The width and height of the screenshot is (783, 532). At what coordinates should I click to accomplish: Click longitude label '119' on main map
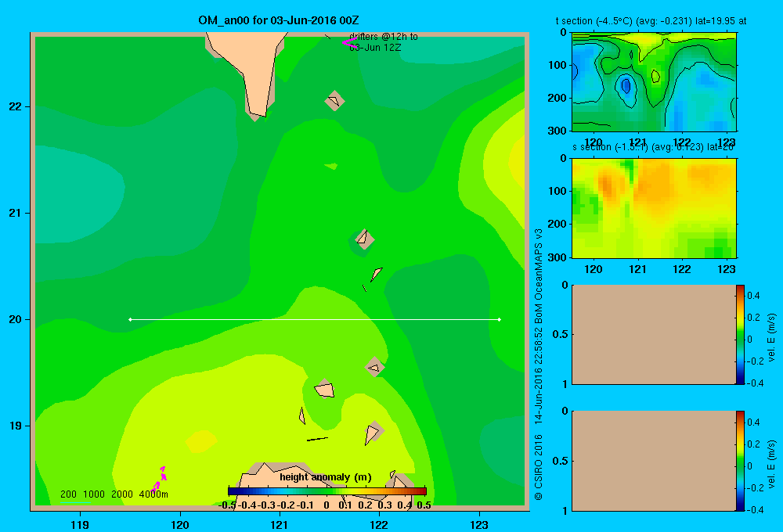[80, 524]
